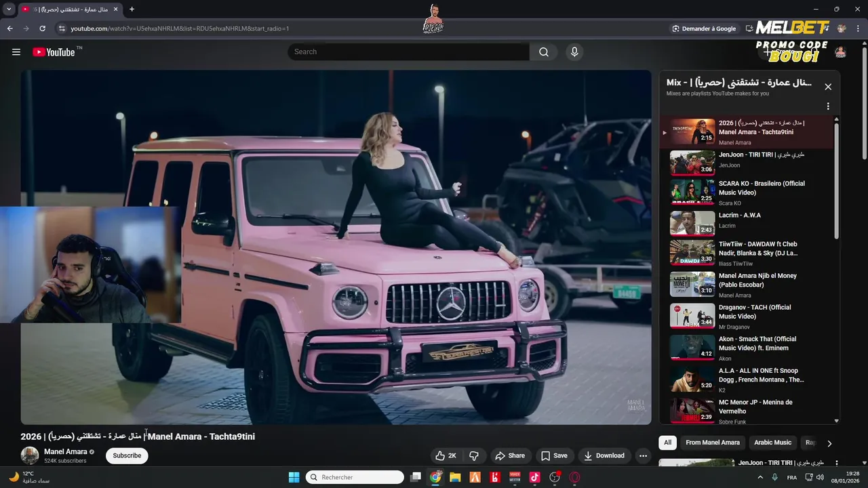This screenshot has height=488, width=868.
Task: Go back with the browser back arrow
Action: point(9,28)
